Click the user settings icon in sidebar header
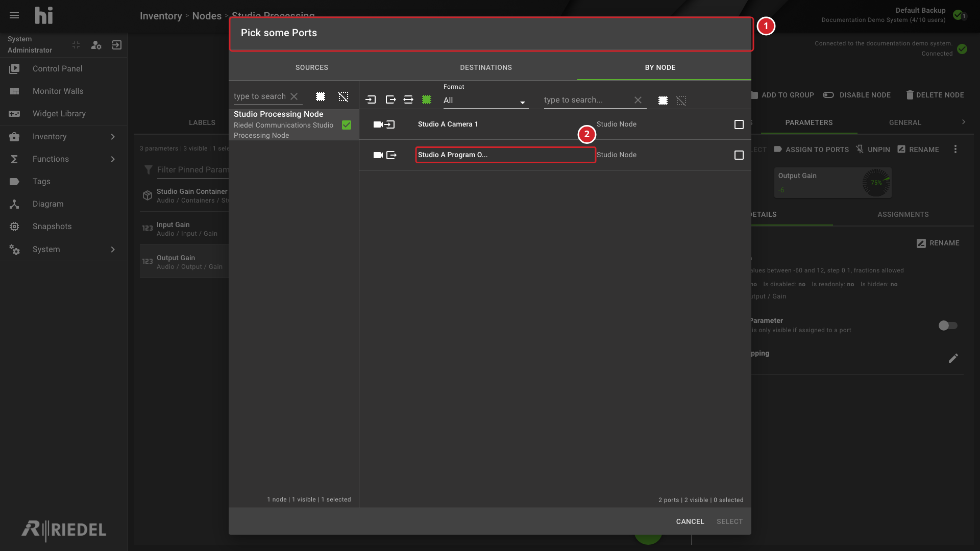 pyautogui.click(x=96, y=45)
